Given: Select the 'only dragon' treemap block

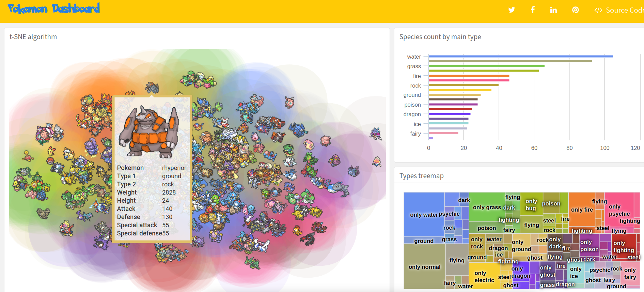Looking at the screenshot, I should click(520, 272).
